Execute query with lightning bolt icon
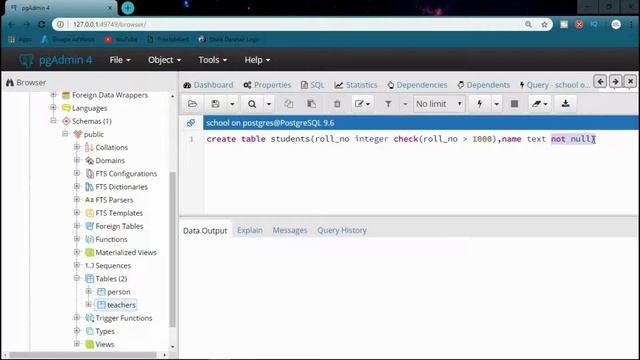This screenshot has height=360, width=640. (480, 104)
